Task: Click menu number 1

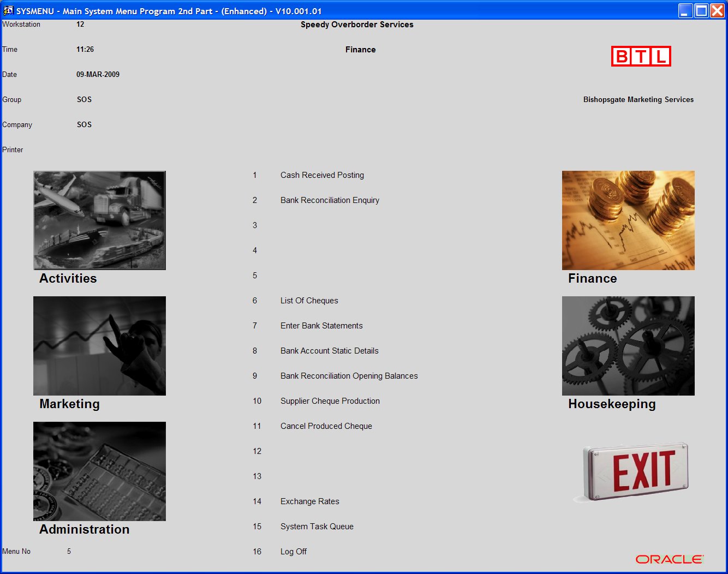Action: pos(255,175)
